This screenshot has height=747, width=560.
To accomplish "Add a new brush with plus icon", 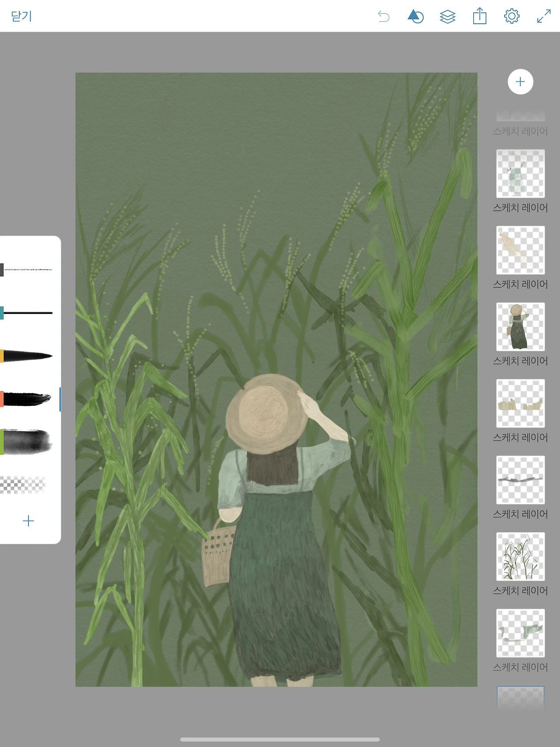I will click(x=28, y=521).
